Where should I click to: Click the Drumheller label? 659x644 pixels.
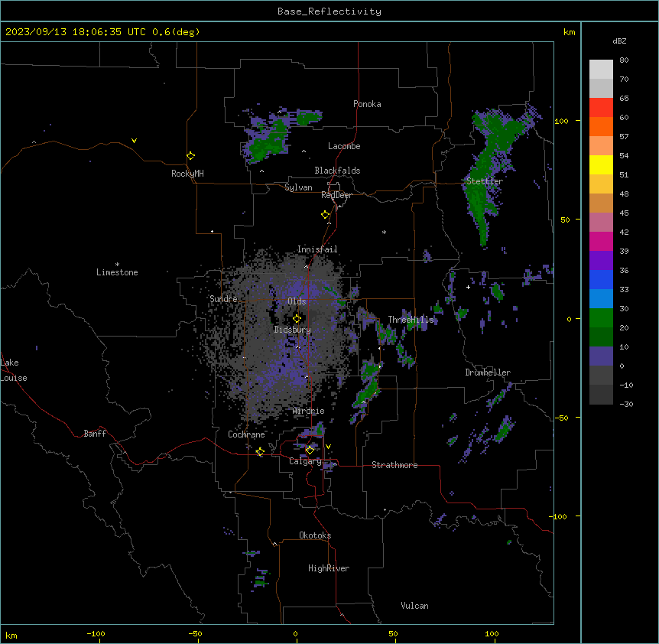tap(488, 372)
